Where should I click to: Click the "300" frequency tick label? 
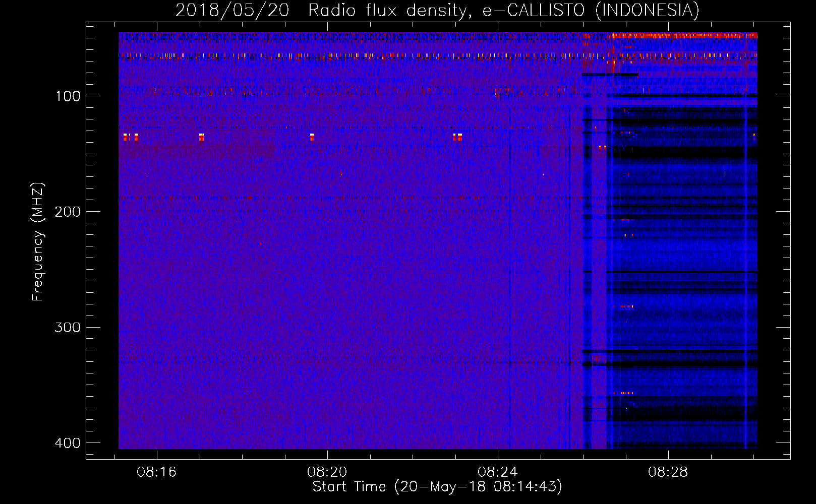[x=68, y=328]
